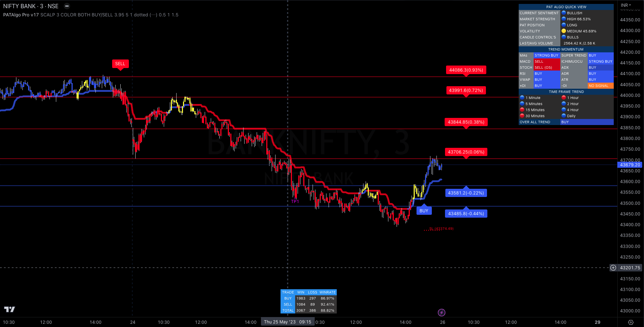This screenshot has width=644, height=327.
Task: Select level label 43844.85(0.38%)
Action: point(466,122)
